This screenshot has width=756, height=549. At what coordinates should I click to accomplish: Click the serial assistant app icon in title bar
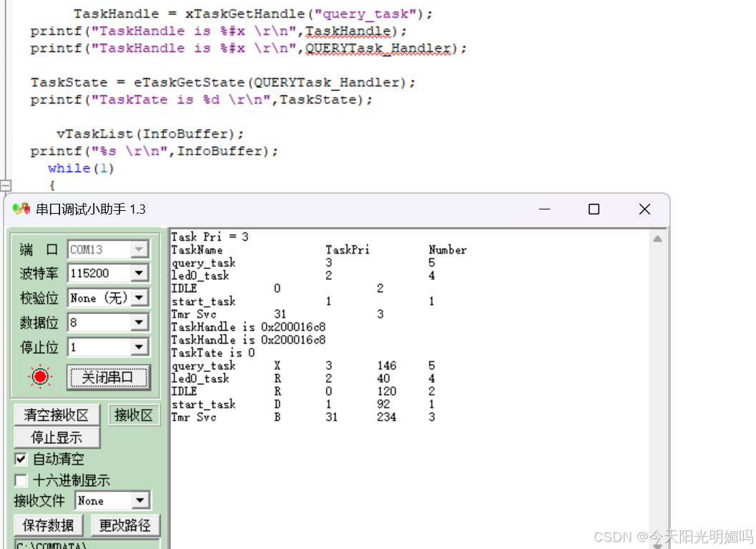click(x=21, y=209)
